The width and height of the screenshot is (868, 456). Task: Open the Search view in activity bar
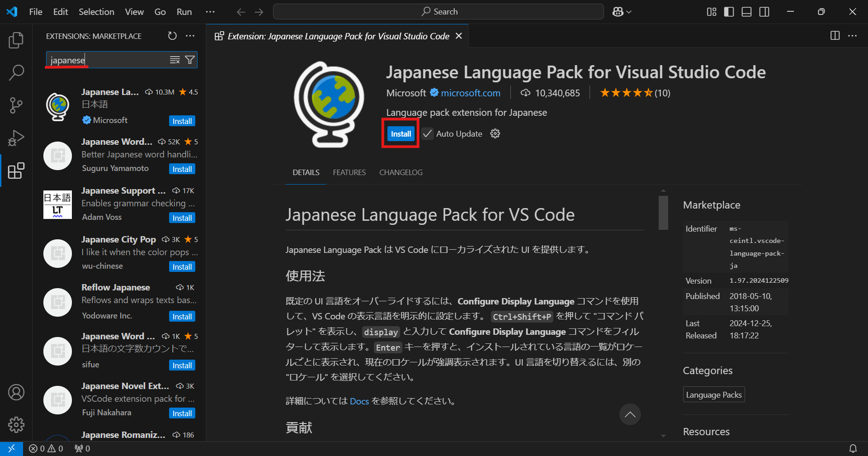16,72
